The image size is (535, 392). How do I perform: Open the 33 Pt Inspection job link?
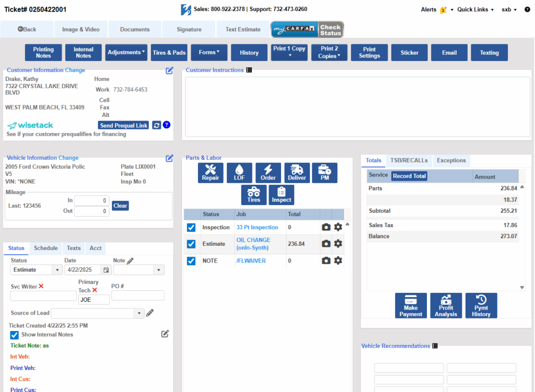257,228
